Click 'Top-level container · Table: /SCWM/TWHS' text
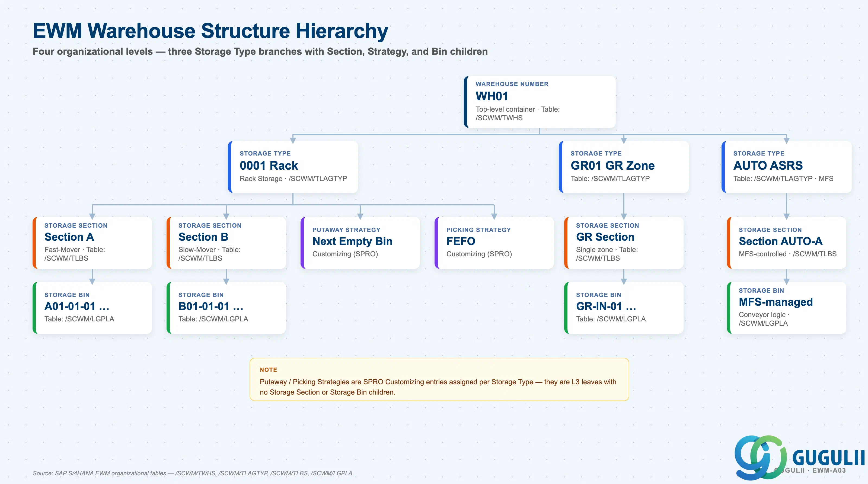Image resolution: width=868 pixels, height=484 pixels. pyautogui.click(x=518, y=114)
